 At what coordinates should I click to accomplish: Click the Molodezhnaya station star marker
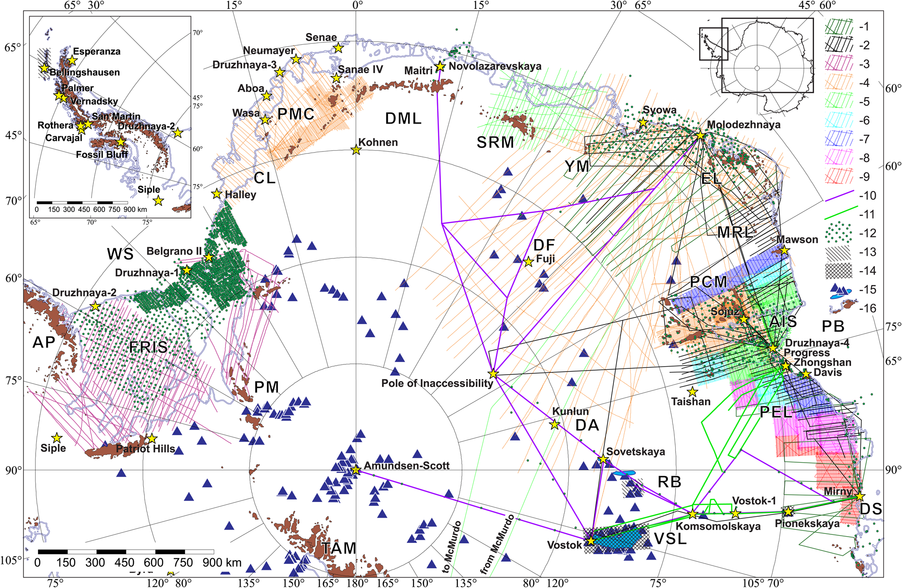coord(700,135)
